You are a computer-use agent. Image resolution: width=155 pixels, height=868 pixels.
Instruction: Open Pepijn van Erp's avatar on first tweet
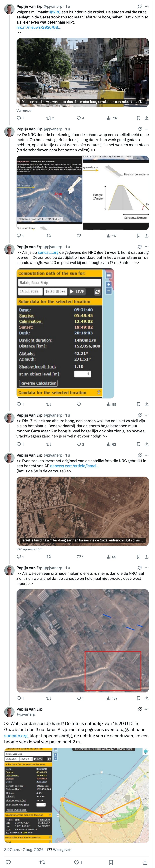(x=9, y=9)
